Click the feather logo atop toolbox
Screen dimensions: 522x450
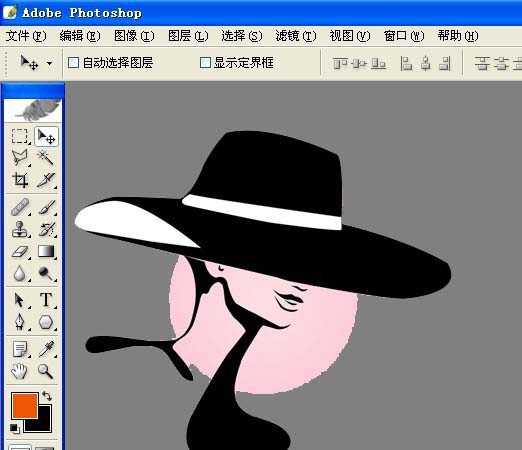point(33,110)
